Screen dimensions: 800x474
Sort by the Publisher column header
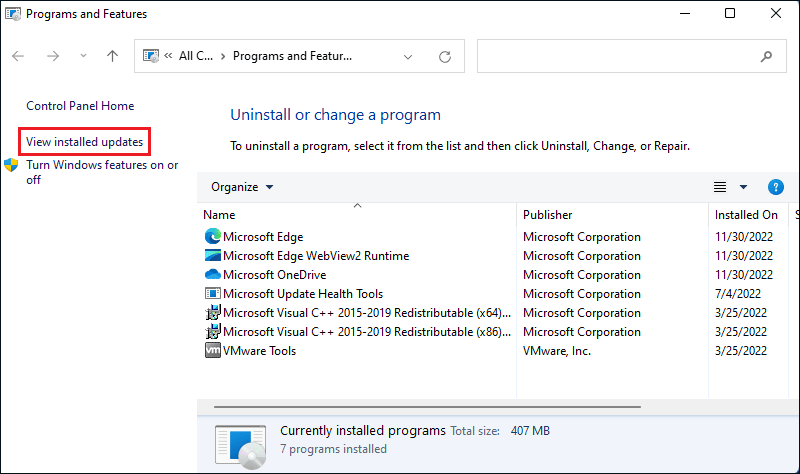(547, 215)
